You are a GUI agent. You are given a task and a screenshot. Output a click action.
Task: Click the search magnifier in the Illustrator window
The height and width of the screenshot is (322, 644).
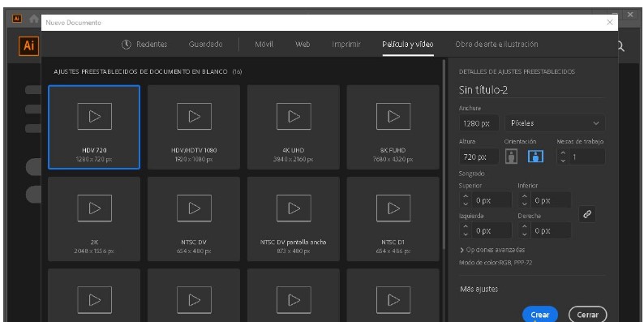[620, 46]
